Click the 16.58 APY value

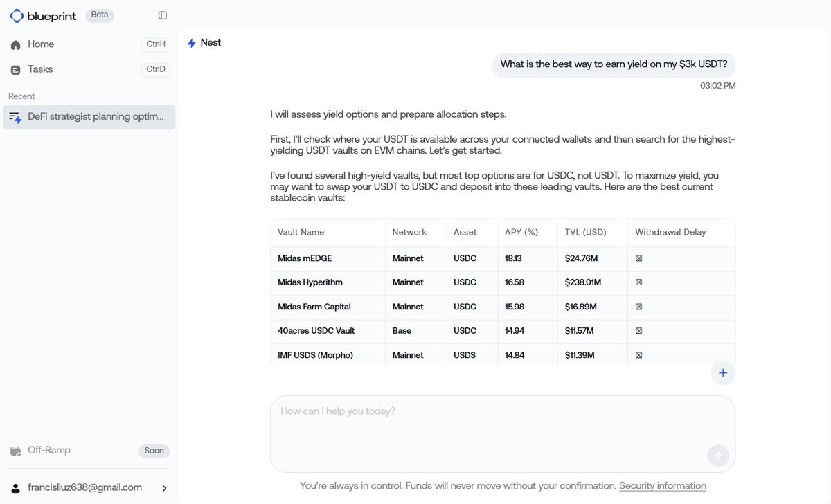pos(515,282)
